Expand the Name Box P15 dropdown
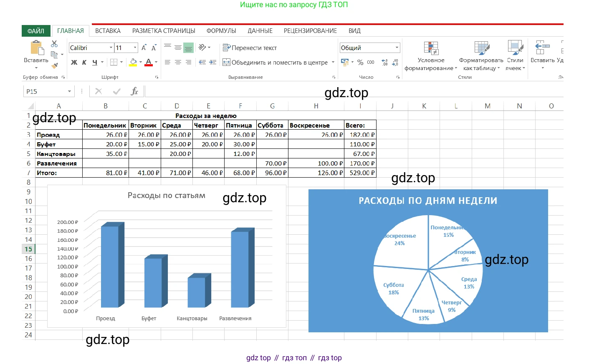The image size is (589, 364). click(69, 91)
